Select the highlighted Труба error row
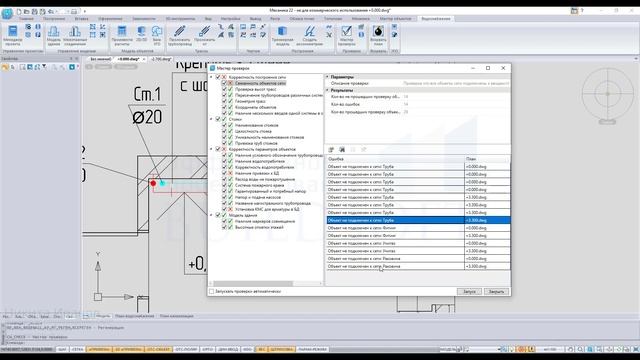Viewport: 640px width, 360px height. point(418,220)
